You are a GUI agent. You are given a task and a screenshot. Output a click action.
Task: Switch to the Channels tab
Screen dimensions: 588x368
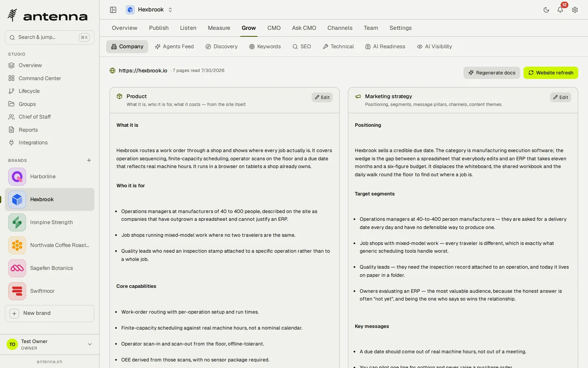(x=340, y=28)
